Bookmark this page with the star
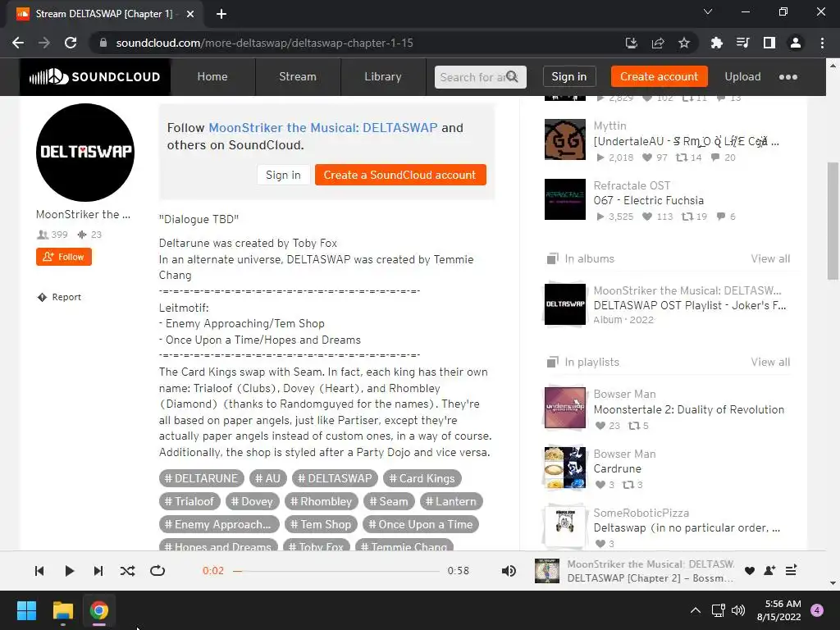Image resolution: width=840 pixels, height=630 pixels. (684, 43)
